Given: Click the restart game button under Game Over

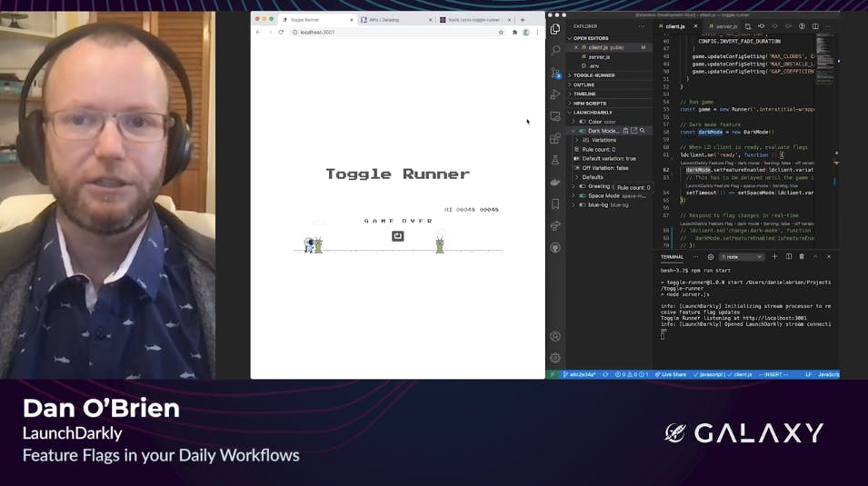Looking at the screenshot, I should [x=397, y=236].
